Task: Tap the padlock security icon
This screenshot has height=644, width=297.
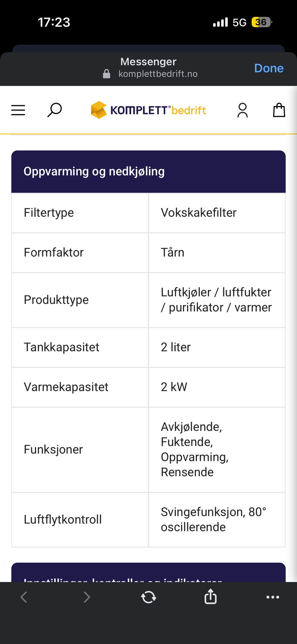Action: pos(106,74)
